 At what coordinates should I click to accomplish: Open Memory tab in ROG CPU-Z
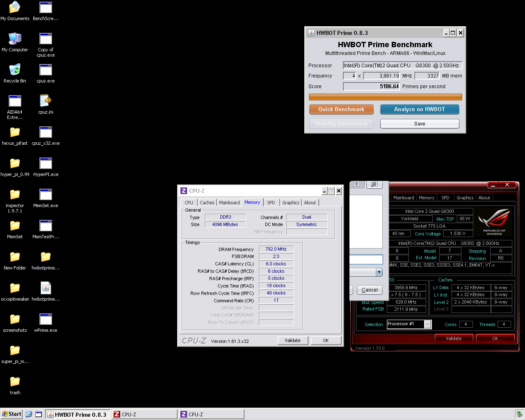click(x=427, y=198)
